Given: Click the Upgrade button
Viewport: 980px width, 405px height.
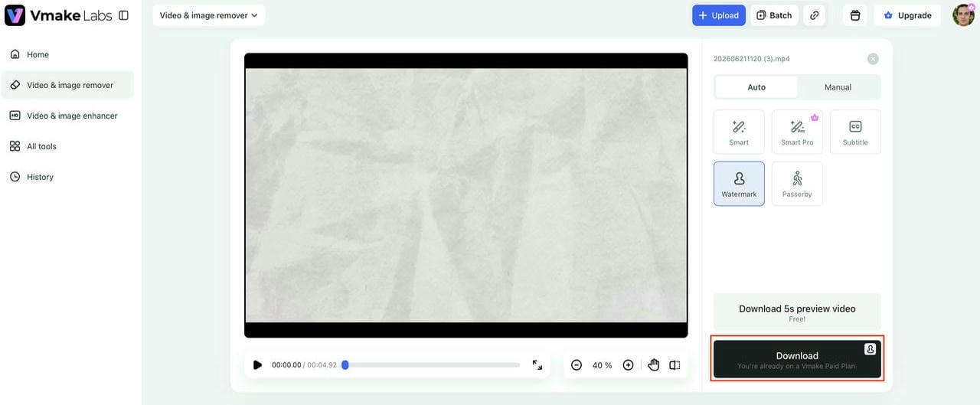Looking at the screenshot, I should (907, 15).
